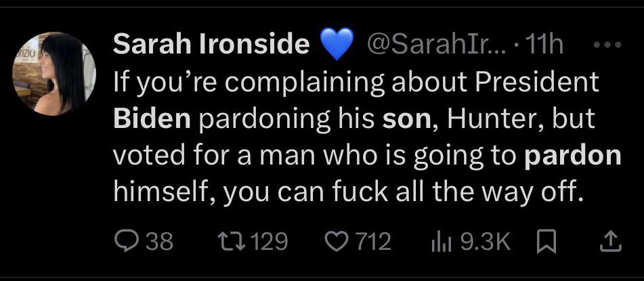Screen dimensions: 644x281
Task: Open the profile picture avatar
Action: pyautogui.click(x=50, y=73)
